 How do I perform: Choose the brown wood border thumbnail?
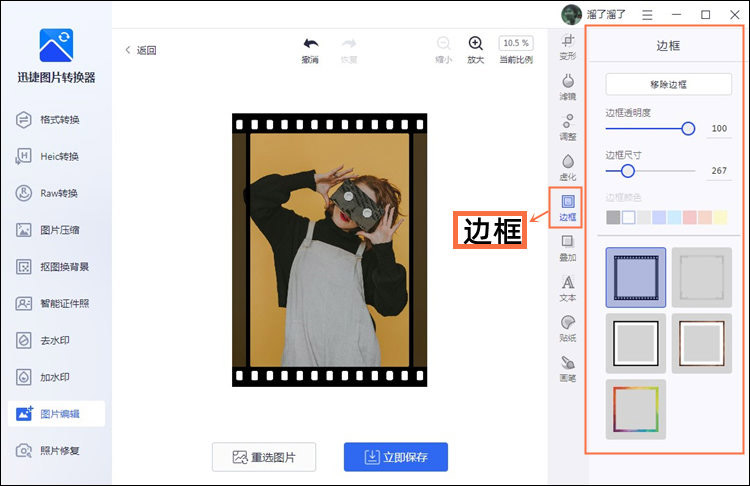(x=702, y=343)
